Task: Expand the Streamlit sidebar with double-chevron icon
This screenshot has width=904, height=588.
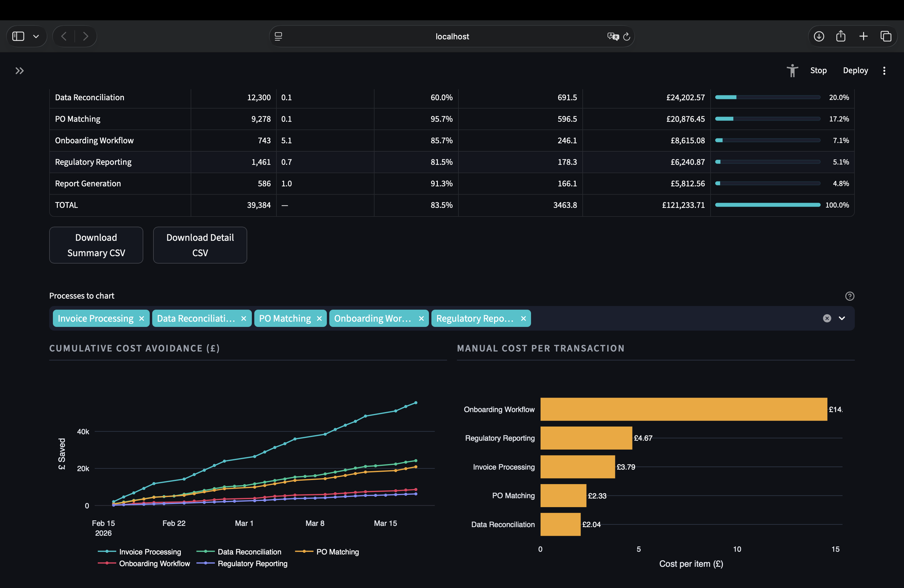Action: pyautogui.click(x=19, y=71)
